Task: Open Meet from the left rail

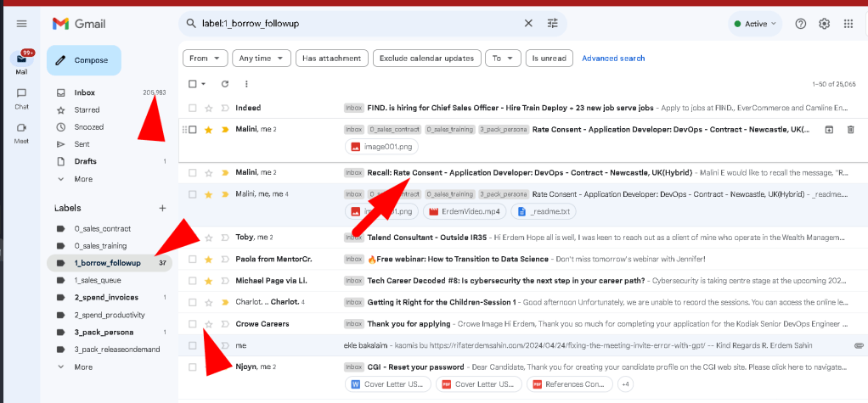Action: click(21, 133)
